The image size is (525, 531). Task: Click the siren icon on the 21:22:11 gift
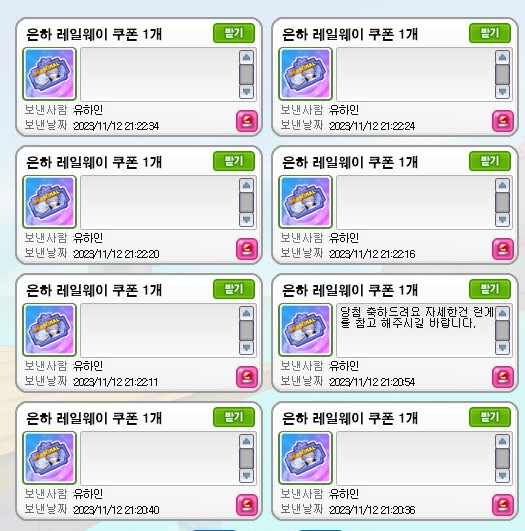[x=247, y=377]
